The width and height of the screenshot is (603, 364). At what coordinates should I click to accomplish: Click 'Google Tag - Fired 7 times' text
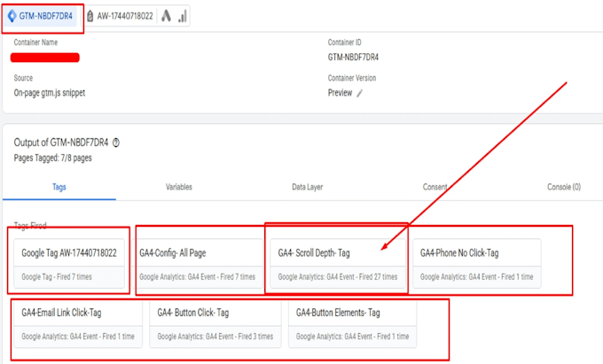click(x=57, y=277)
